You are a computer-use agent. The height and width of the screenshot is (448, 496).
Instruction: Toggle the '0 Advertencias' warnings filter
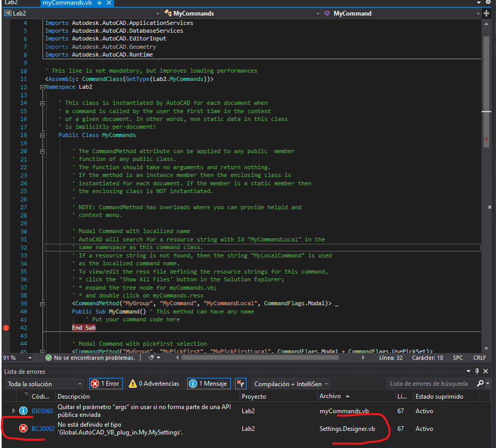pyautogui.click(x=154, y=384)
